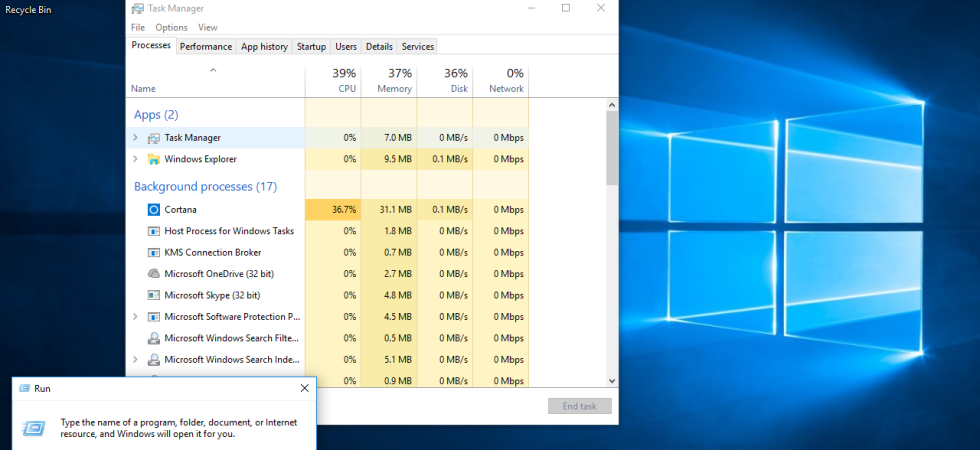
Task: Expand the Windows Explorer app row
Action: pos(135,159)
